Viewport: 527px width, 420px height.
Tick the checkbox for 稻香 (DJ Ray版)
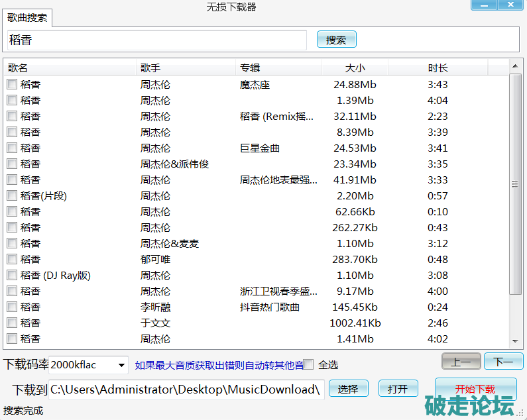coord(12,275)
